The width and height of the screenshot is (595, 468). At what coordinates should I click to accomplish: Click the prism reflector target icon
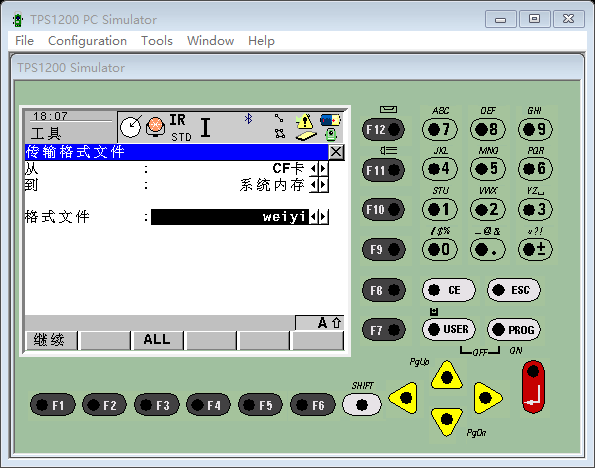pyautogui.click(x=155, y=126)
